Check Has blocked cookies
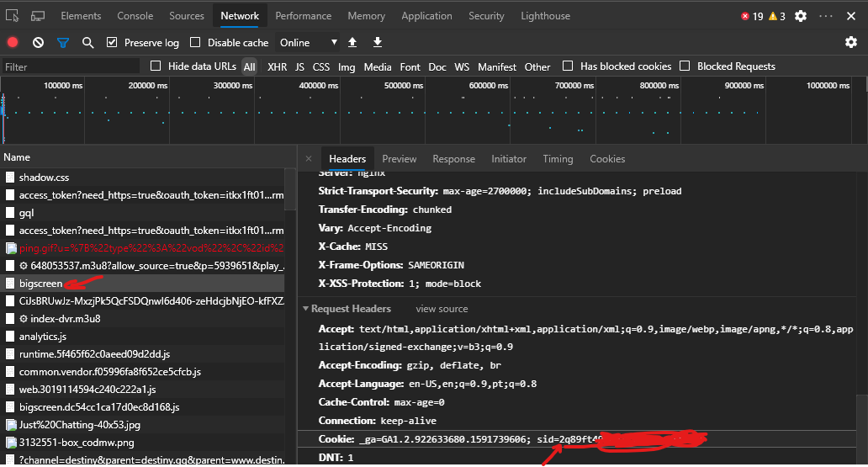 point(568,66)
